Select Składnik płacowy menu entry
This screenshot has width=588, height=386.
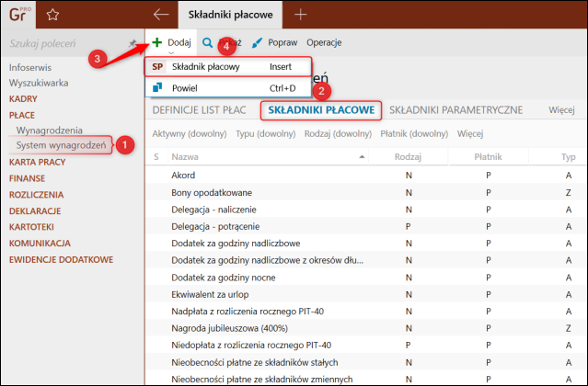tap(228, 67)
